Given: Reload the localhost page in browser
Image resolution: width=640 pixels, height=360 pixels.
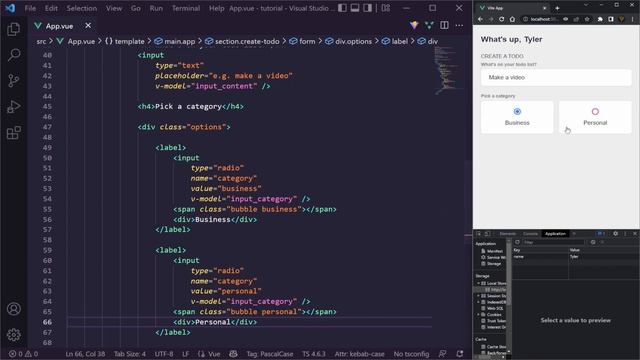Looking at the screenshot, I should coord(502,19).
